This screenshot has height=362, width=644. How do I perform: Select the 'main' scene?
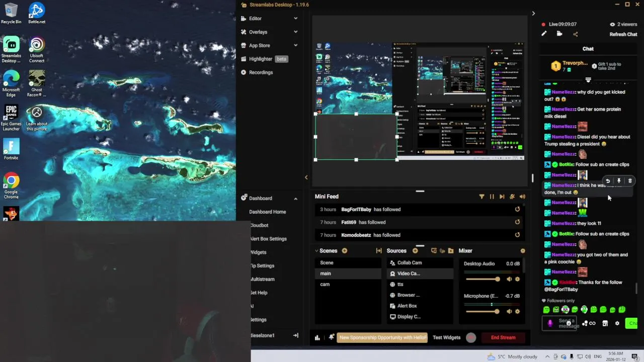348,274
